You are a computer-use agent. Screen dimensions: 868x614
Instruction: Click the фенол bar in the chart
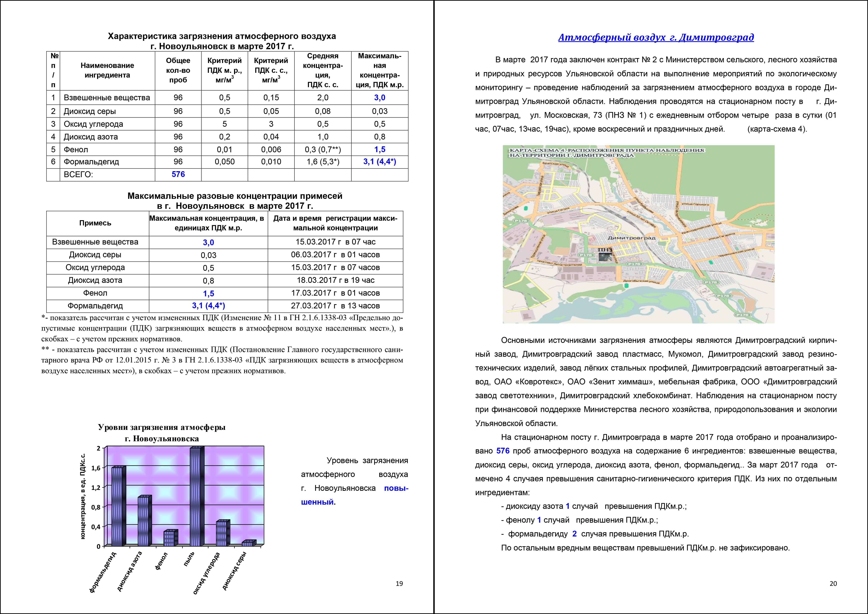pyautogui.click(x=171, y=538)
